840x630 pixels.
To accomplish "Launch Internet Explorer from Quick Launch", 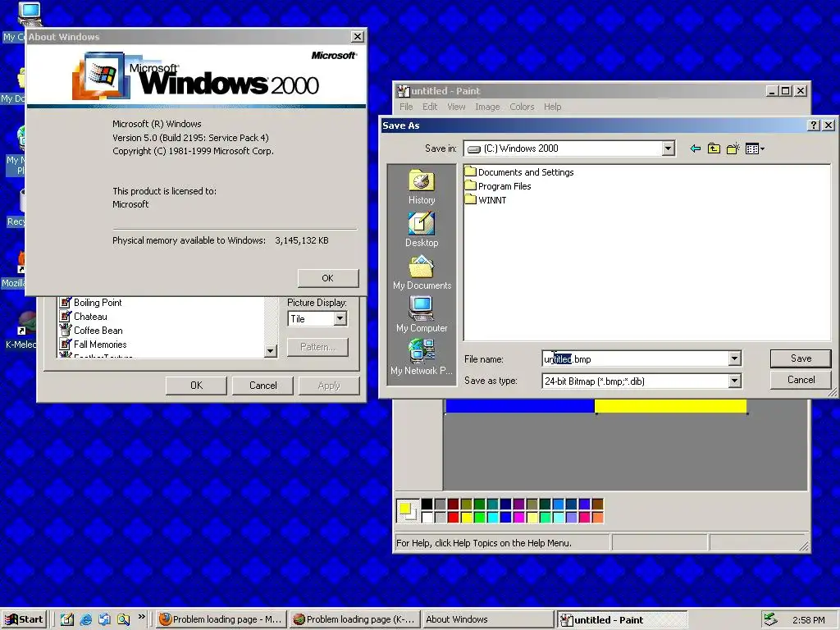I will click(x=85, y=619).
